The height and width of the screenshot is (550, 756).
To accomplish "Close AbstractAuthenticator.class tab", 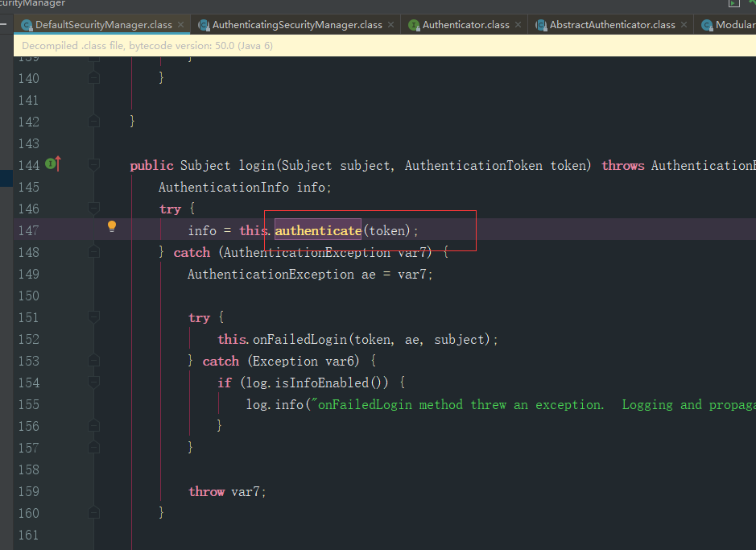I will tap(684, 25).
